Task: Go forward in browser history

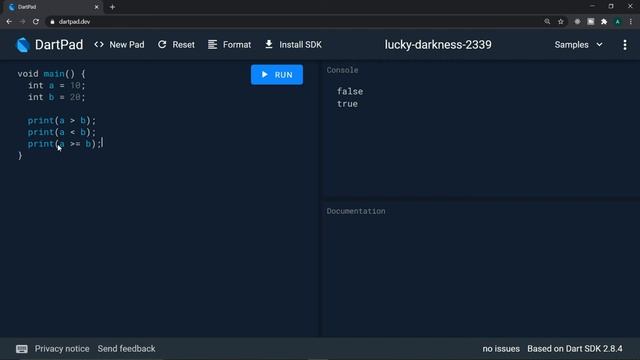Action: [x=22, y=22]
